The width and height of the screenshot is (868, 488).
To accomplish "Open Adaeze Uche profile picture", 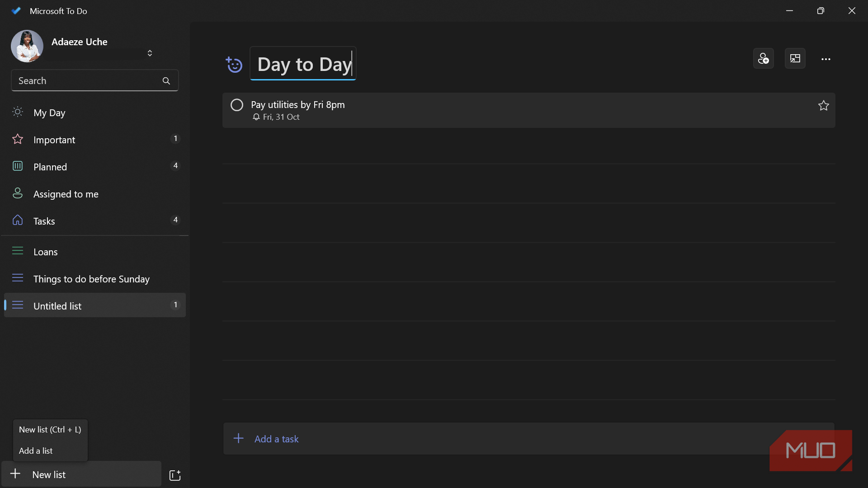I will point(27,46).
